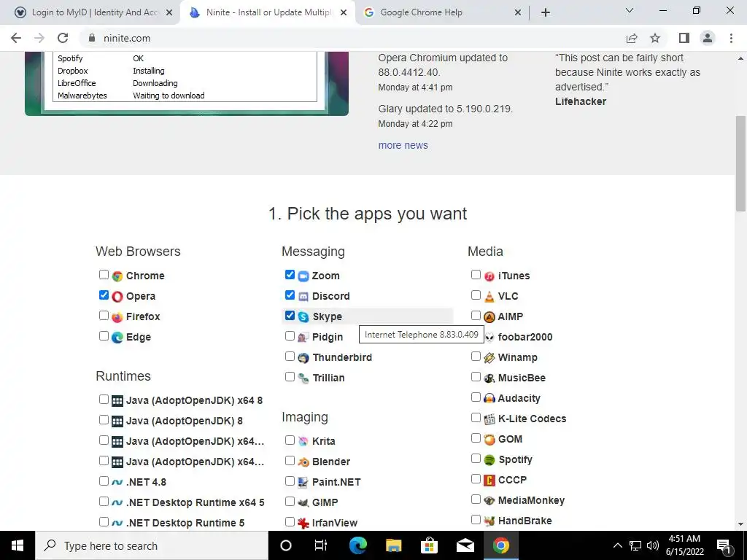Viewport: 747px width, 560px height.
Task: Open Microsoft Edge from the taskbar
Action: click(358, 545)
